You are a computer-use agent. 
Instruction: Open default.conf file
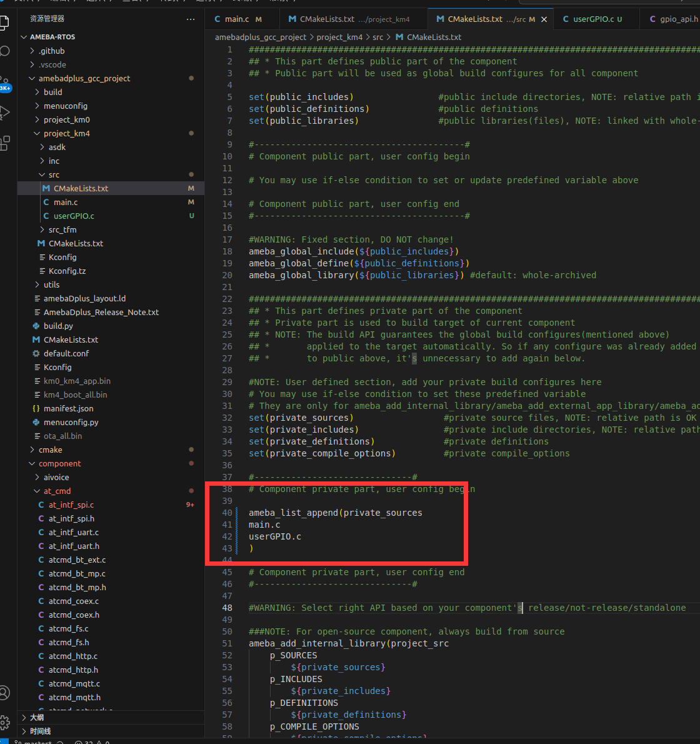(111, 353)
